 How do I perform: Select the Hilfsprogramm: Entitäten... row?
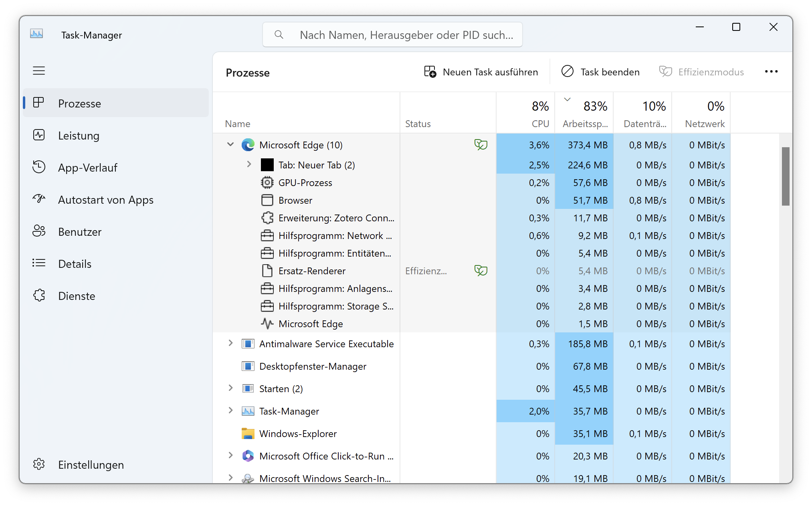472,253
